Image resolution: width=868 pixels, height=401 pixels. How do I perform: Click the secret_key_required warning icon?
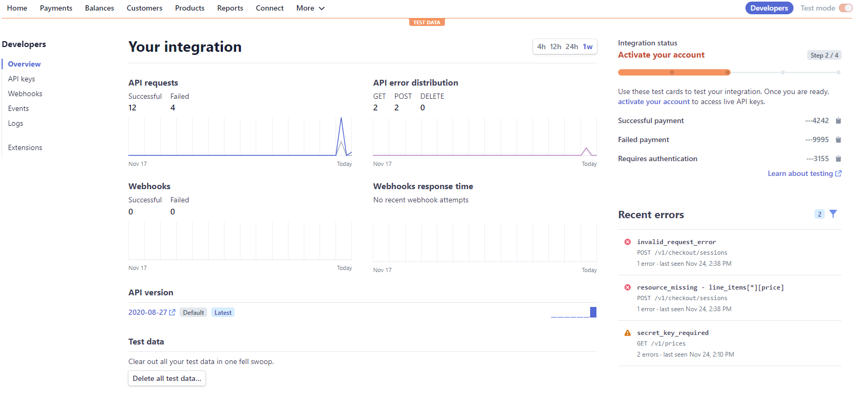[x=628, y=333]
